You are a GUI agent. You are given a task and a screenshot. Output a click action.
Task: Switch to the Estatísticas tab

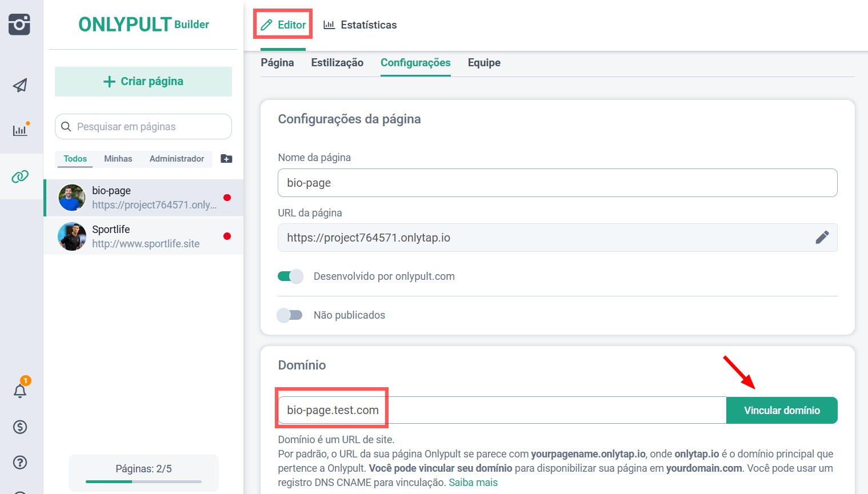[360, 25]
